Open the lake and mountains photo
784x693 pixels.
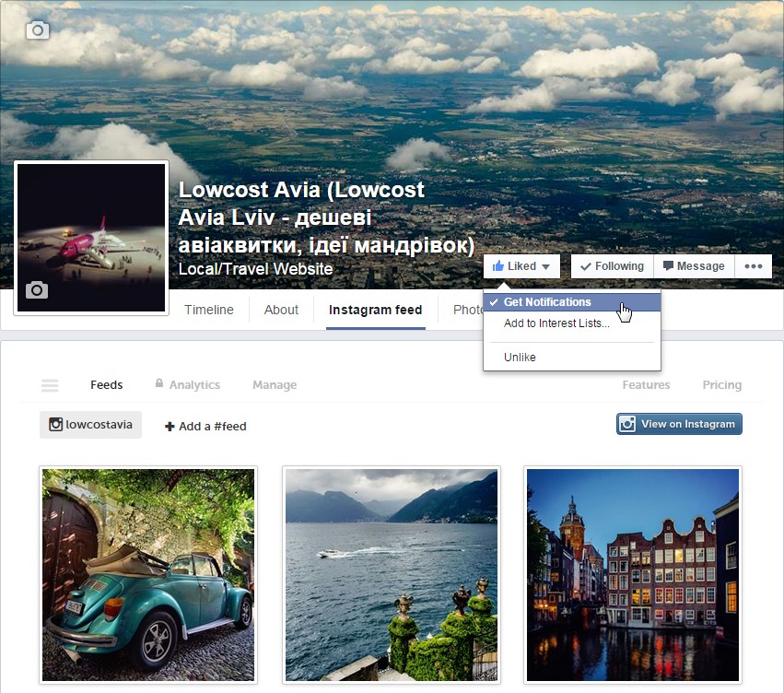[392, 575]
